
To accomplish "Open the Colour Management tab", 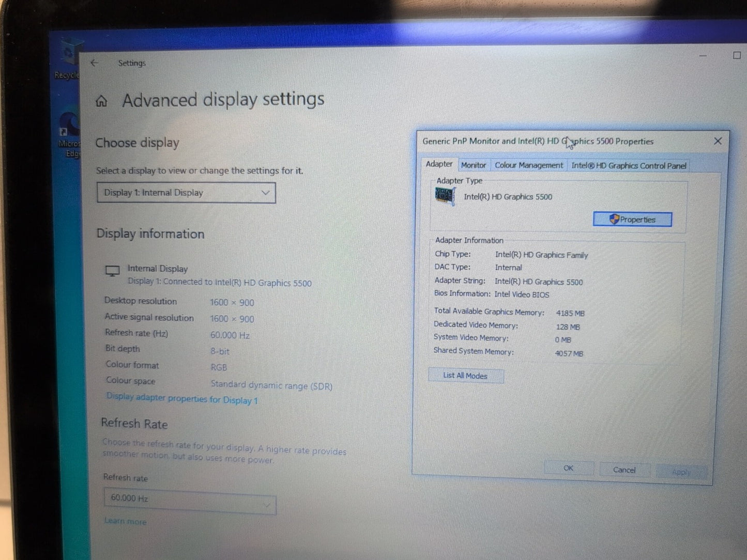I will (x=528, y=165).
